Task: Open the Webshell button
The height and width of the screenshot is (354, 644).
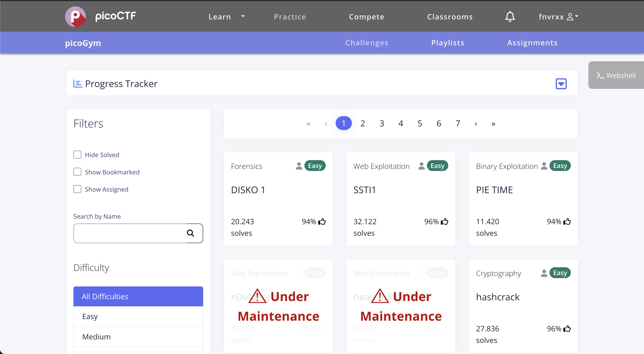Action: click(616, 75)
